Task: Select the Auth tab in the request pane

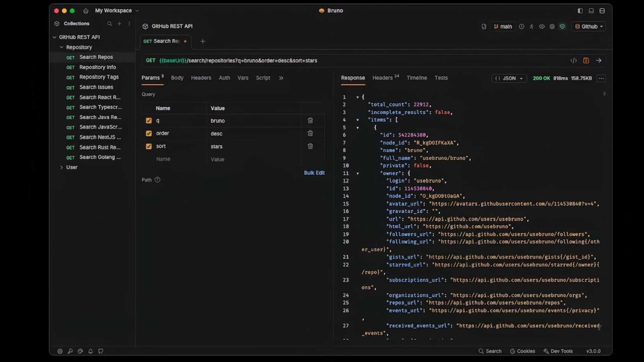Action: (x=224, y=78)
